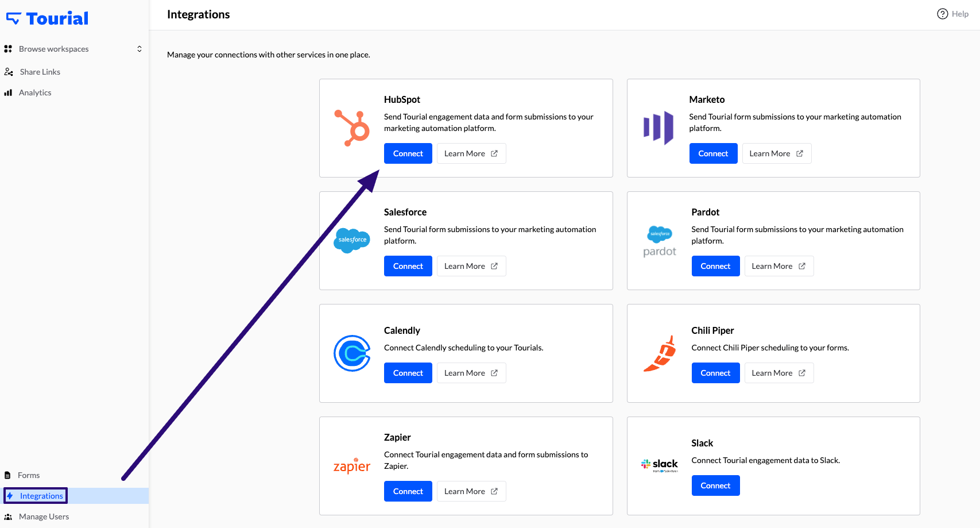
Task: Click the Marketo logo icon
Action: click(x=658, y=128)
